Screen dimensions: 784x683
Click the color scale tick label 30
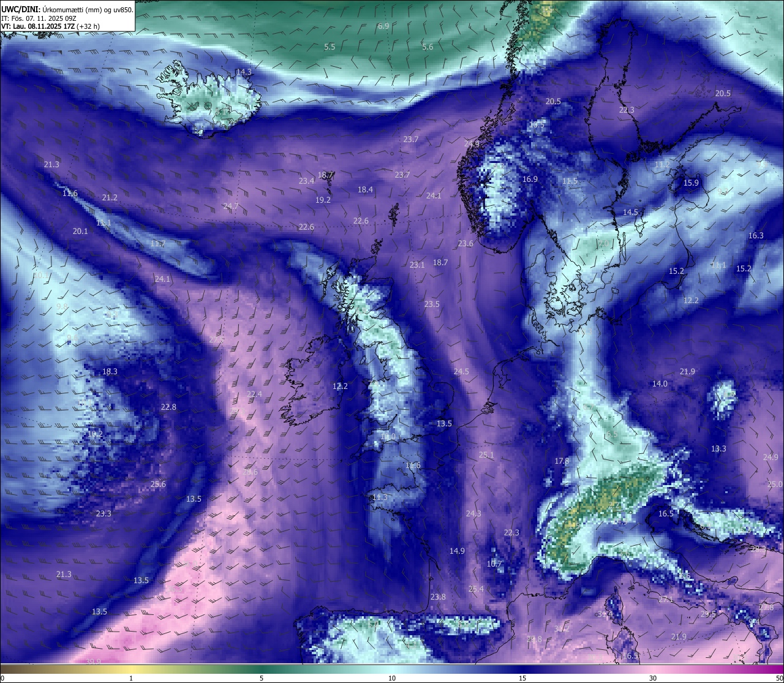653,678
